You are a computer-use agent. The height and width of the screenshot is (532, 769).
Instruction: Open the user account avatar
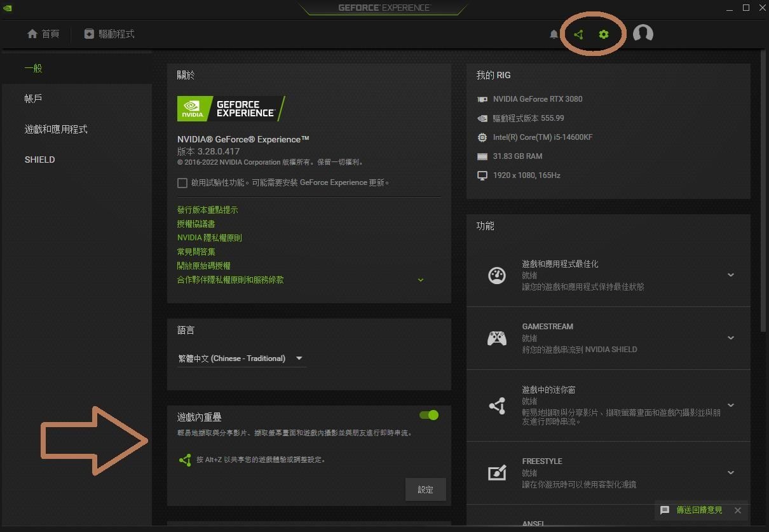[x=643, y=34]
